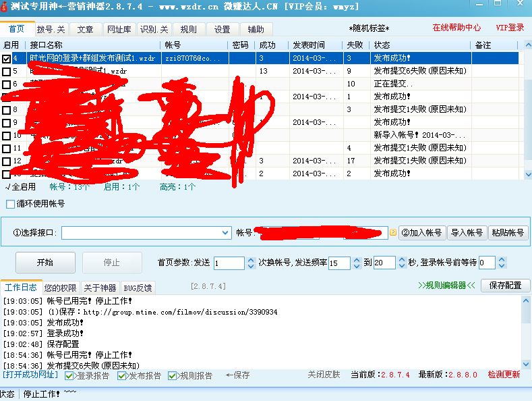Click the 发送频率 maximum field showing 20
532x401 pixels.
384,263
